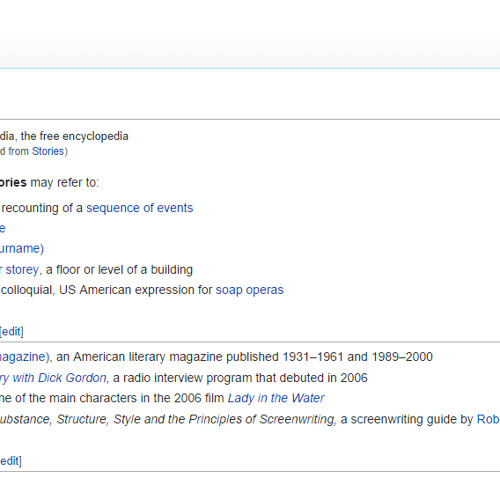This screenshot has height=500, width=500.
Task: Click text American literary magazine published 1931–1961
Action: click(x=208, y=357)
